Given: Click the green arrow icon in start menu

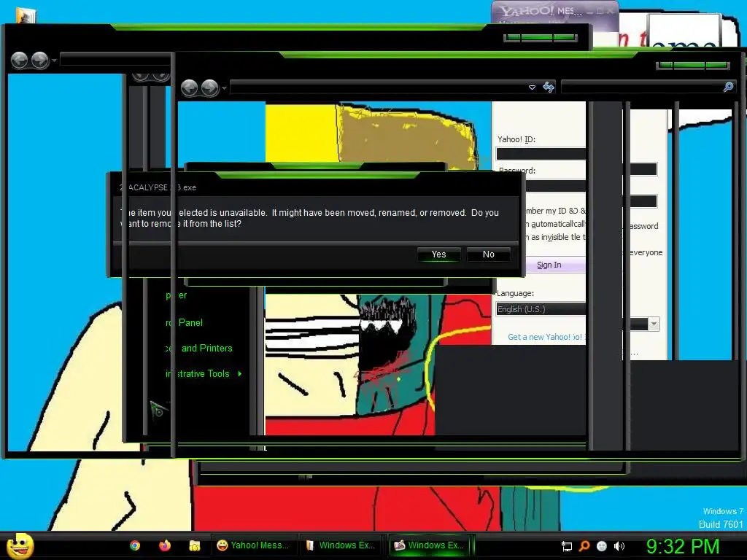Looking at the screenshot, I should pos(158,410).
